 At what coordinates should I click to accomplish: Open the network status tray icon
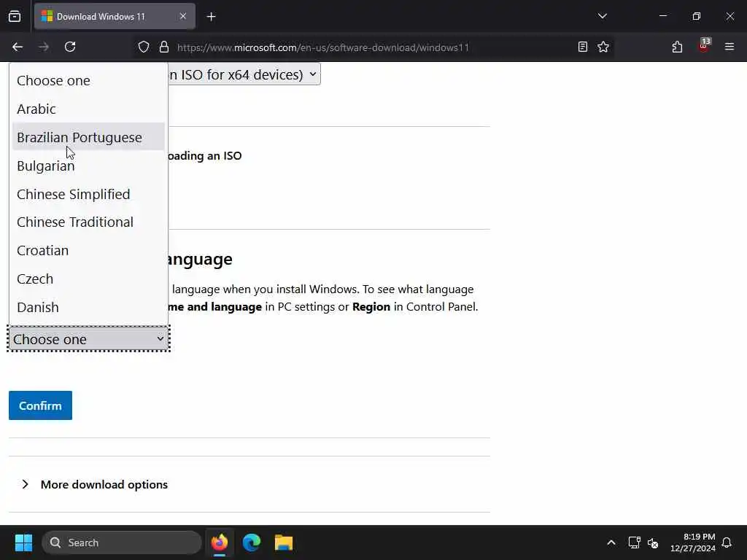[634, 542]
